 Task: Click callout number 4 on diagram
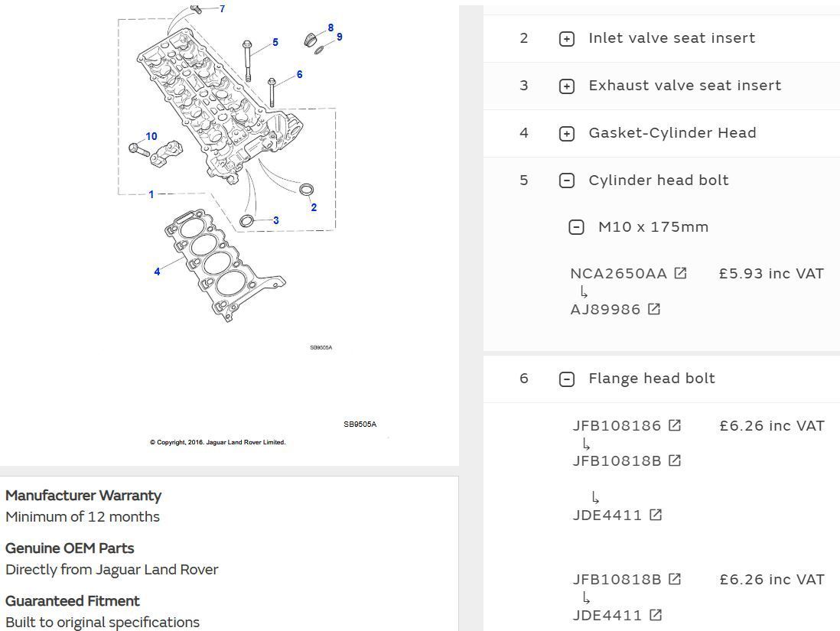point(157,272)
